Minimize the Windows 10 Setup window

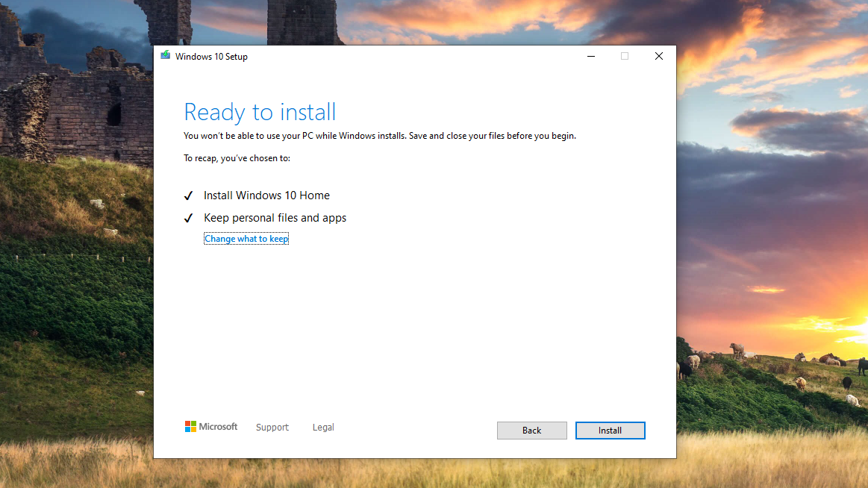(590, 56)
